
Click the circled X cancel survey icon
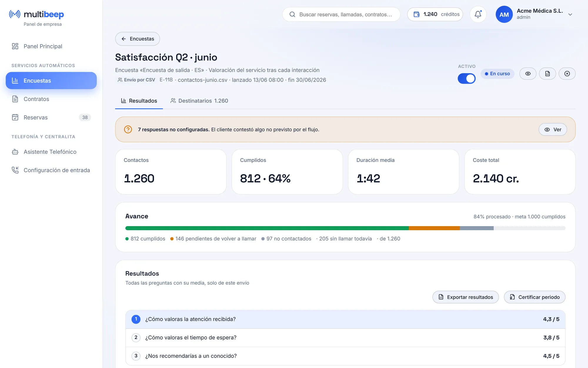click(567, 74)
